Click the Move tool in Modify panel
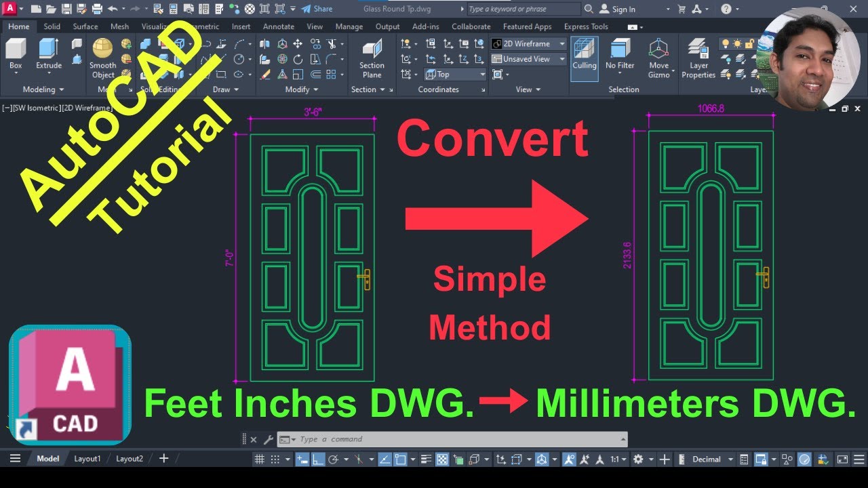Image resolution: width=868 pixels, height=488 pixels. point(298,44)
